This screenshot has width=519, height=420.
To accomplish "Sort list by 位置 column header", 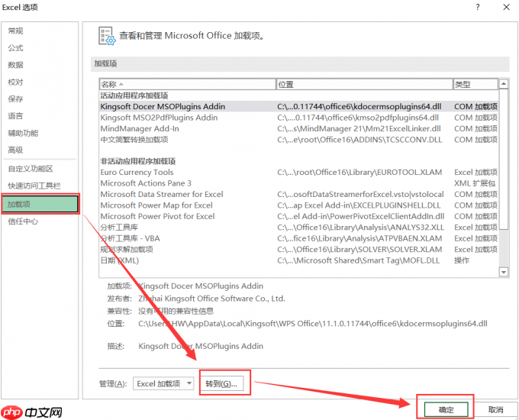I will [x=364, y=84].
